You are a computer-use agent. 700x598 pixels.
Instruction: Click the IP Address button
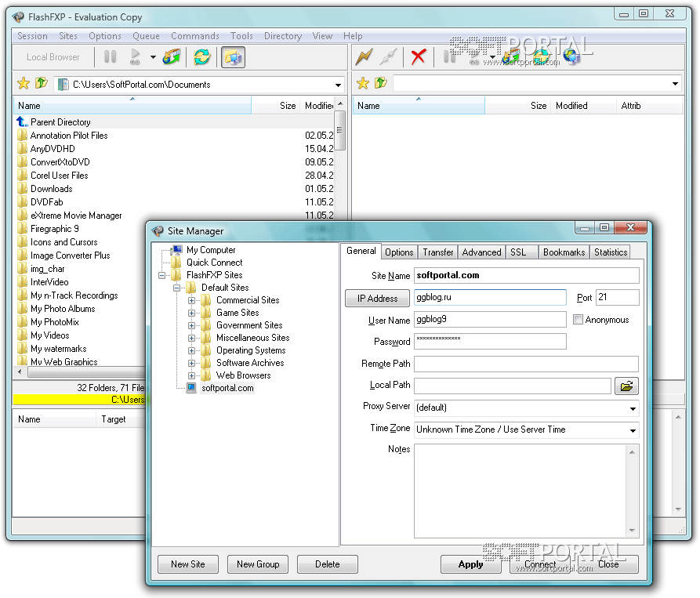(x=377, y=298)
